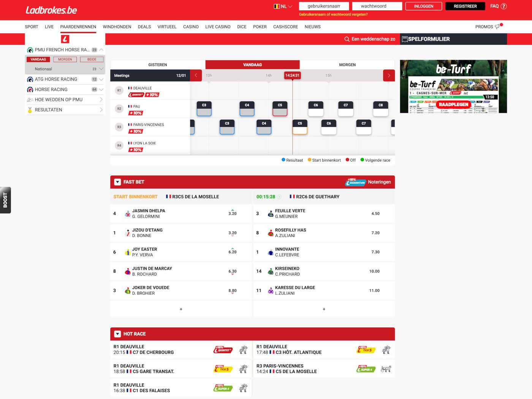
Task: Click the wachtwoord input field
Action: point(377,6)
